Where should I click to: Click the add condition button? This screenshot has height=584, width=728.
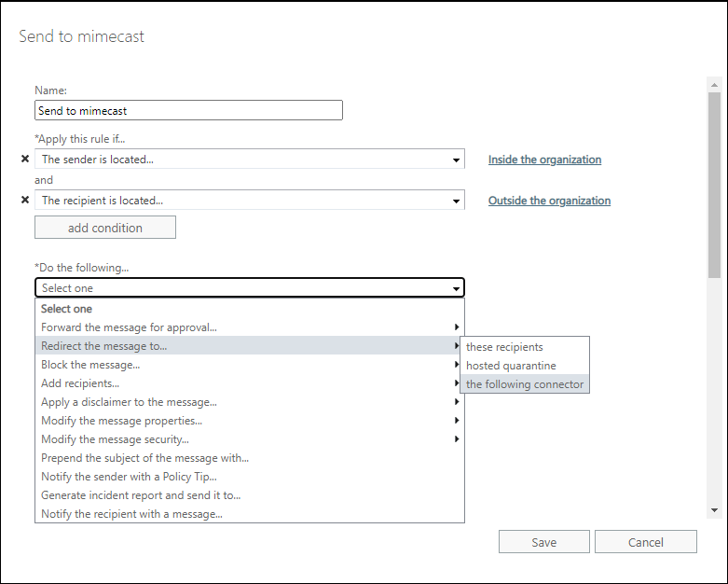click(x=105, y=228)
